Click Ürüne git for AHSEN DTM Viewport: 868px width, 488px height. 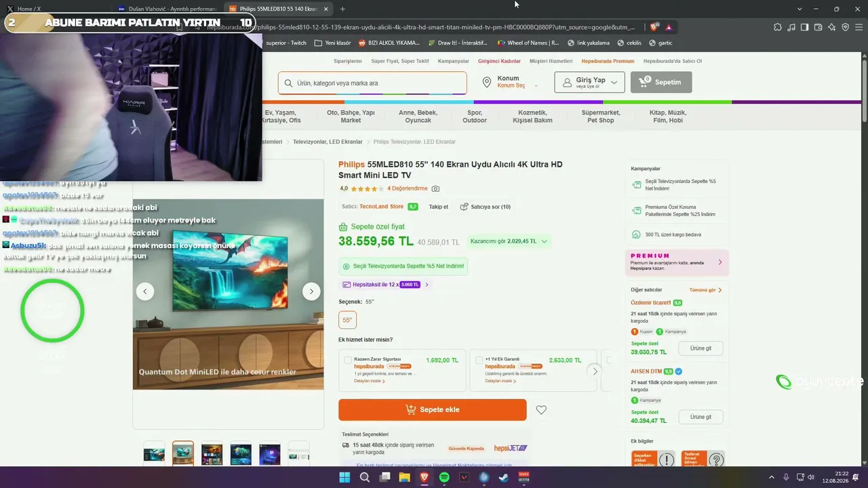[701, 417]
